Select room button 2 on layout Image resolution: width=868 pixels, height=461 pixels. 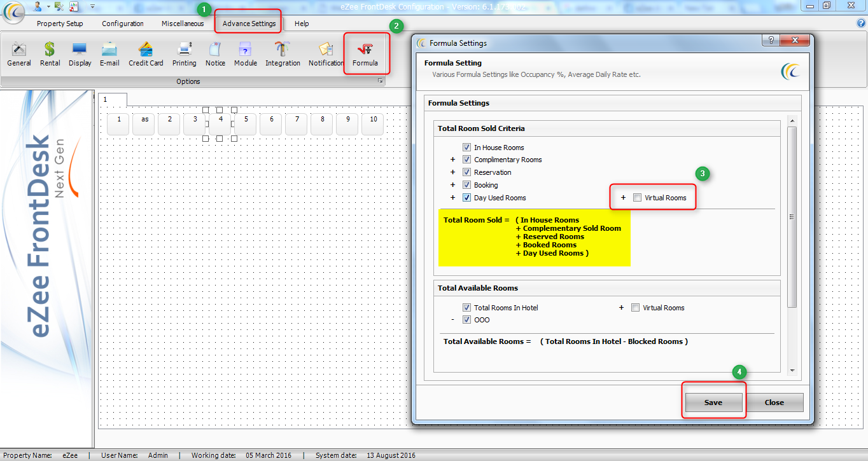pos(169,124)
